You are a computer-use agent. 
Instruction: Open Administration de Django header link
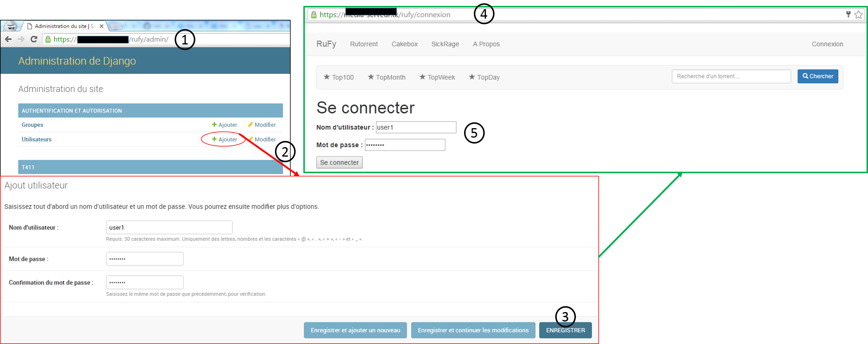[77, 61]
